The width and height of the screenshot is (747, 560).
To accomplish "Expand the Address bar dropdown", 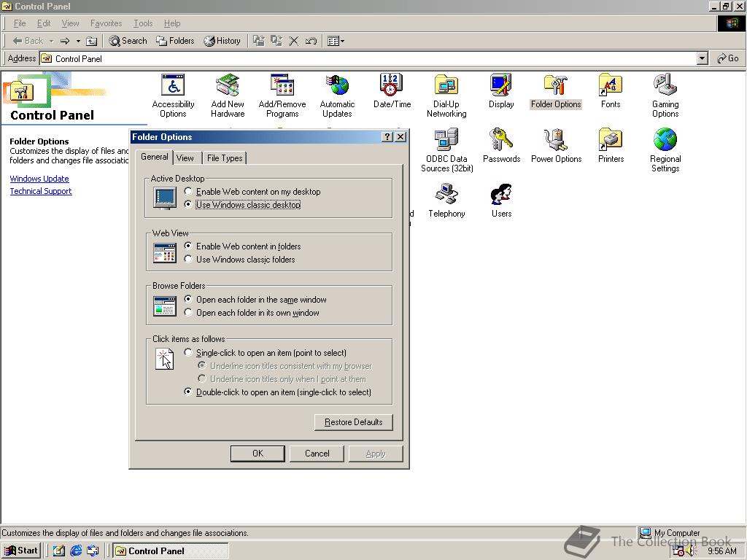I will (703, 58).
